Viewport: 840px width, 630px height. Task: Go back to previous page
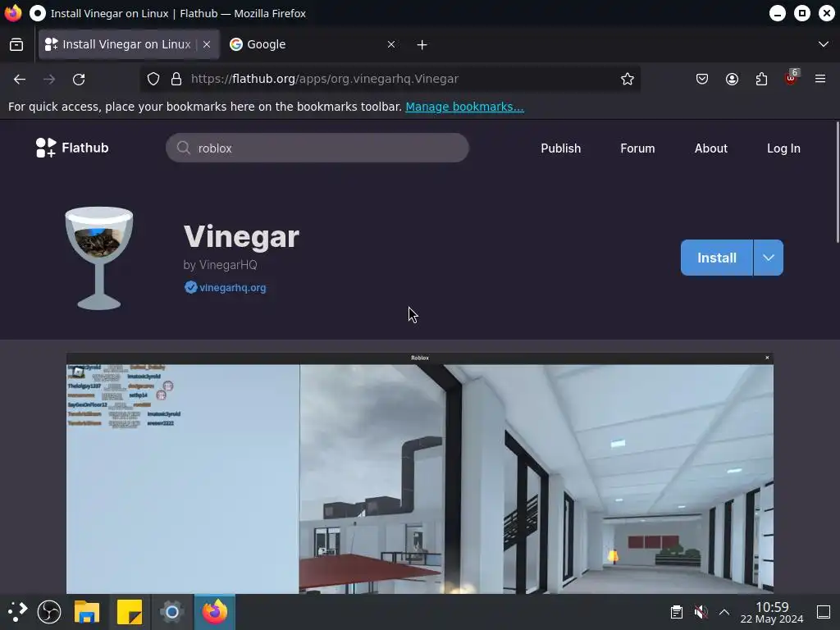click(20, 80)
